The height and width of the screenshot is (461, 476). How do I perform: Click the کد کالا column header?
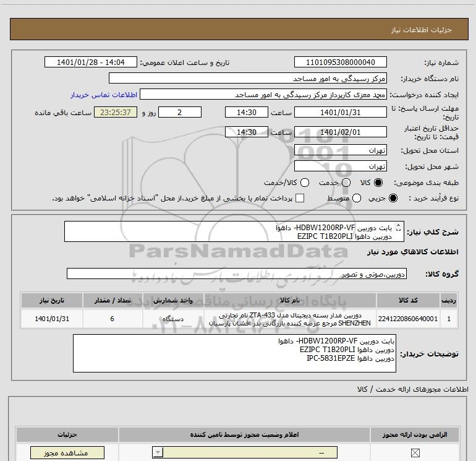pyautogui.click(x=408, y=301)
